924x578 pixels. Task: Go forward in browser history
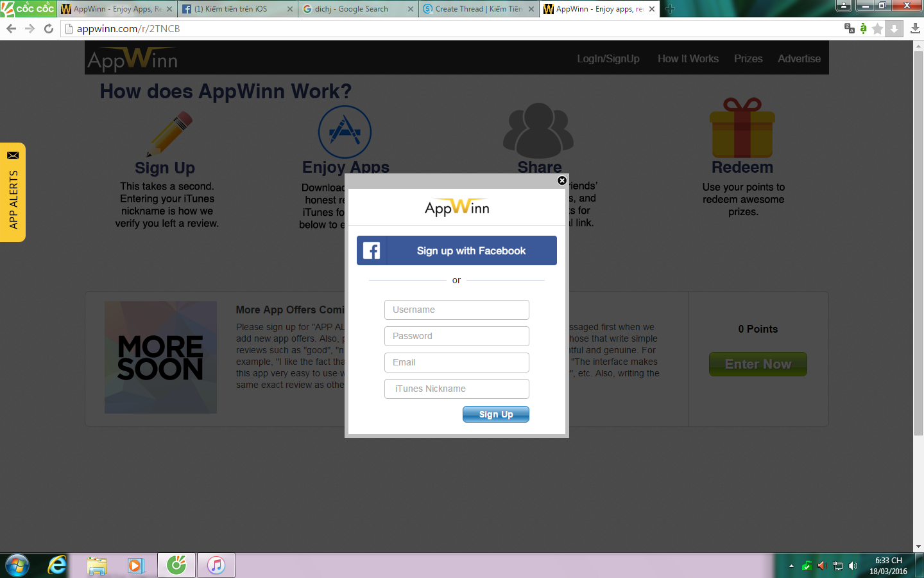[x=30, y=28]
